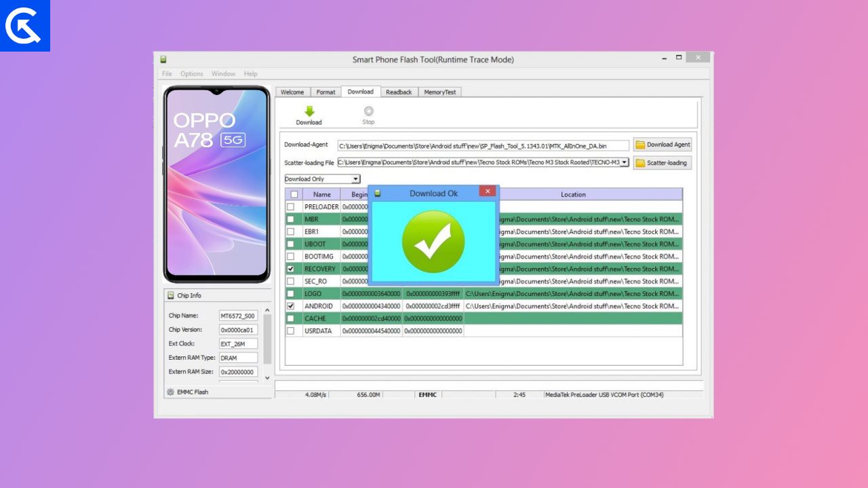This screenshot has width=868, height=488.
Task: Click the 2:45 elapsed time entry
Action: point(519,394)
